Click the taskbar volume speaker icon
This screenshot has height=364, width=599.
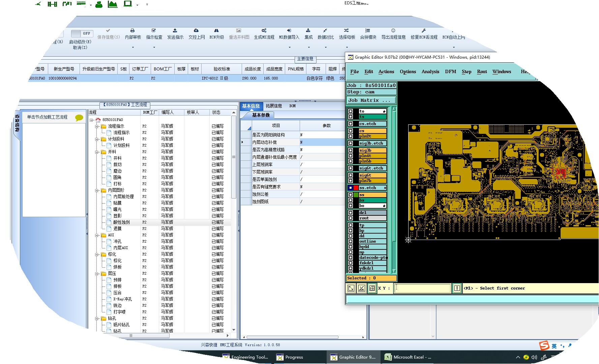coord(534,357)
